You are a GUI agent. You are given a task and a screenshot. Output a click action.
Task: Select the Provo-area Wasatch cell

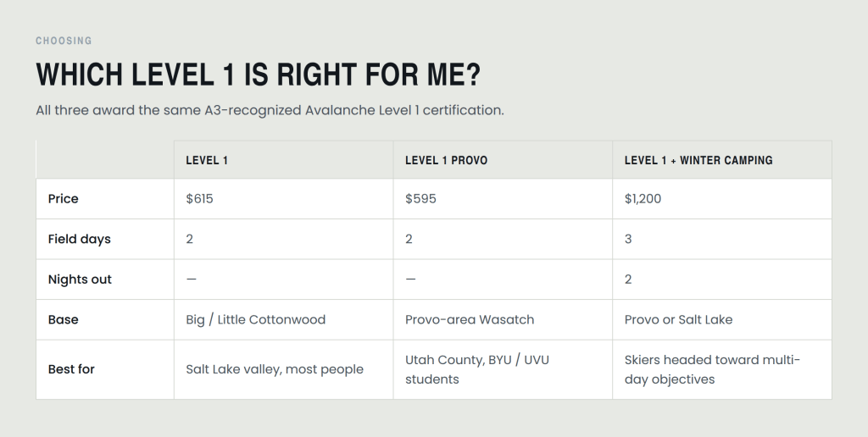(503, 320)
